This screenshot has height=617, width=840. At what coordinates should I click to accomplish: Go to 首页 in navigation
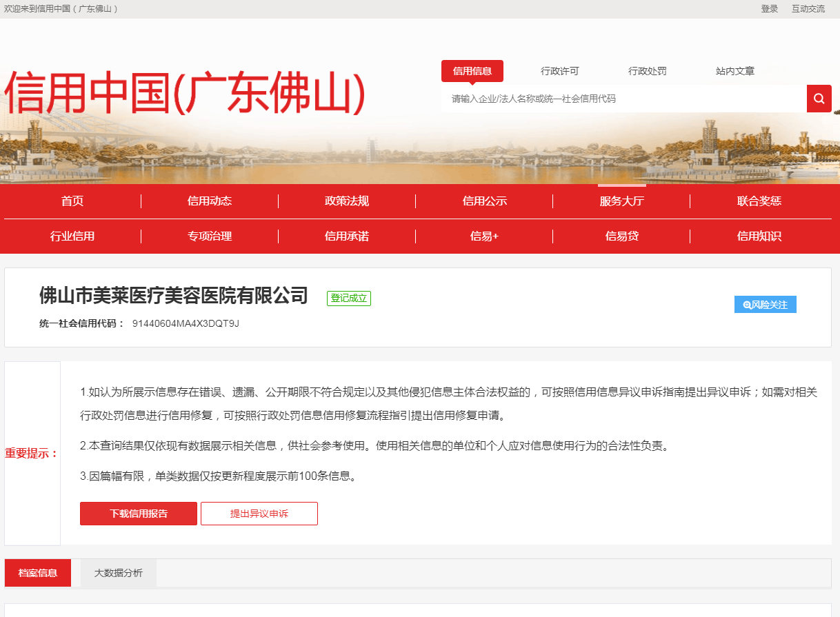(72, 201)
